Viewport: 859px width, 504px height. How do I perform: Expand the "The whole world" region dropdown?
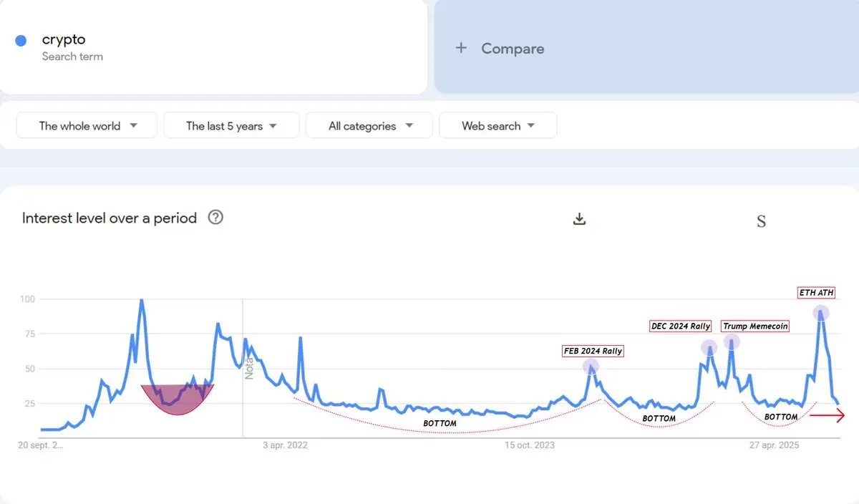pos(87,126)
